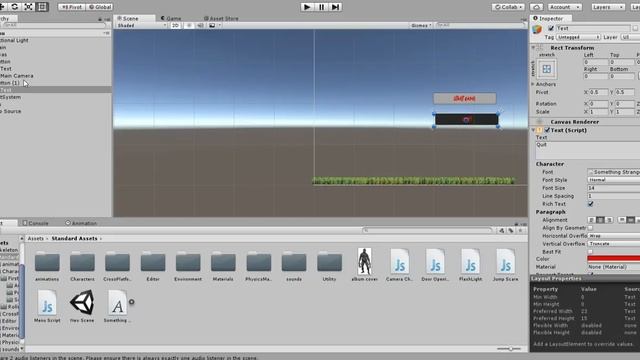The image size is (640, 360).
Task: Switch to the Animation tab
Action: point(81,223)
